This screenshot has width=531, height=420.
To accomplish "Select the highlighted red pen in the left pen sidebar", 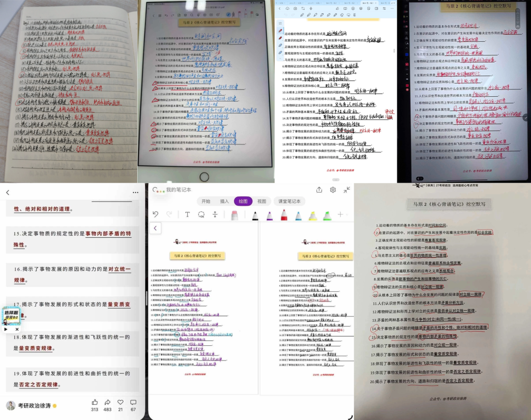I will pyautogui.click(x=280, y=31).
